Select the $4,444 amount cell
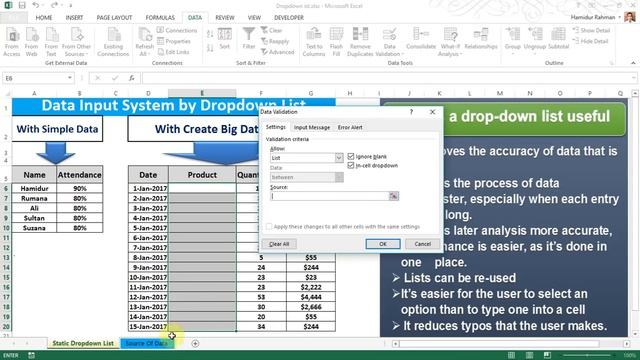This screenshot has height=360, width=640. tap(311, 297)
